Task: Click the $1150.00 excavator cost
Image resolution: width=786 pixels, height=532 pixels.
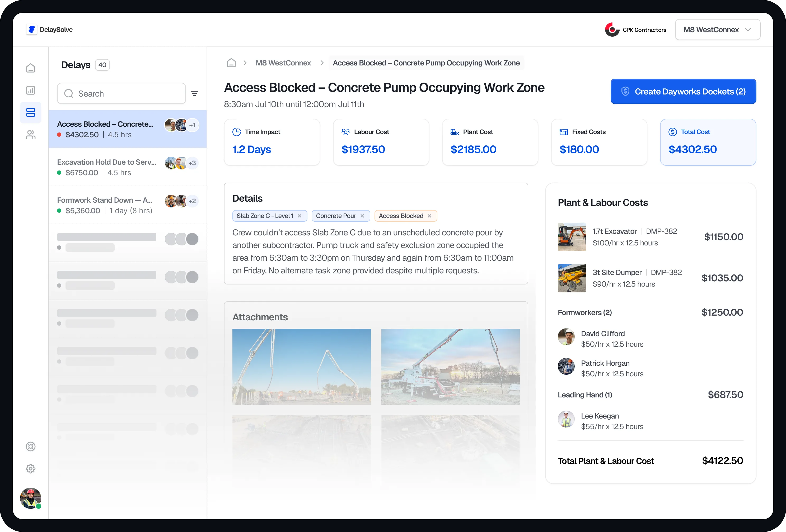Action: tap(724, 237)
